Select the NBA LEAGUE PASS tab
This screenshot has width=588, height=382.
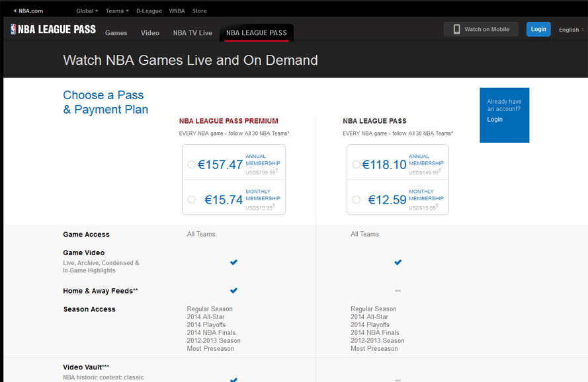(257, 32)
